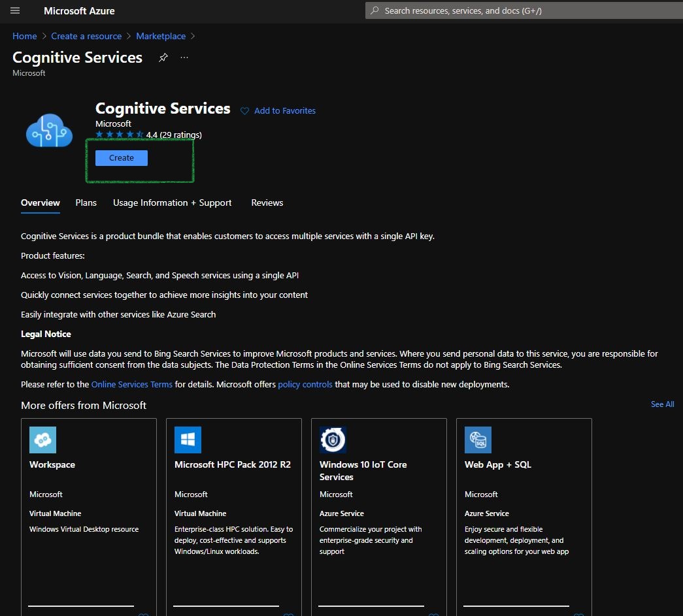Click the Create button
The image size is (683, 616).
pos(121,157)
